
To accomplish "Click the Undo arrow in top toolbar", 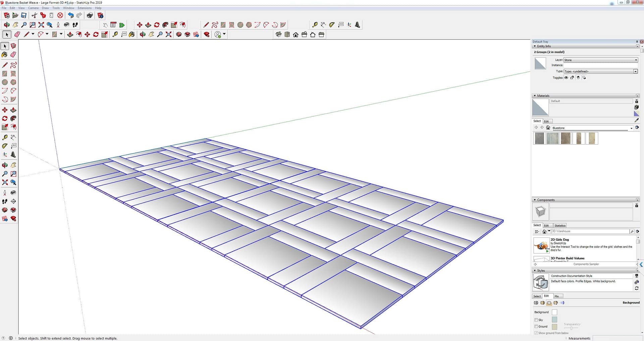I will 70,15.
